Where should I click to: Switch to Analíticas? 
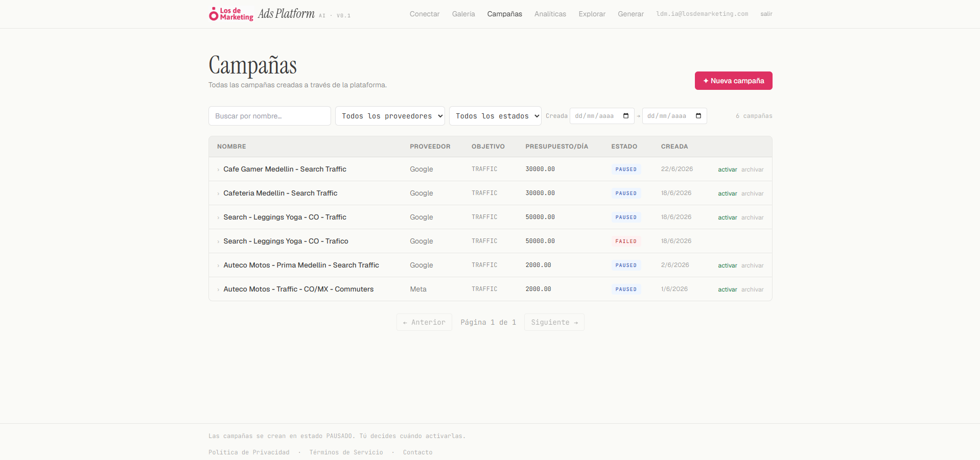pyautogui.click(x=550, y=14)
